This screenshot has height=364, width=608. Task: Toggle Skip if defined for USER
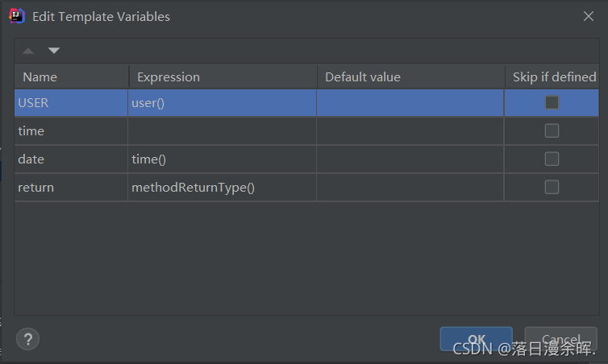click(x=552, y=103)
